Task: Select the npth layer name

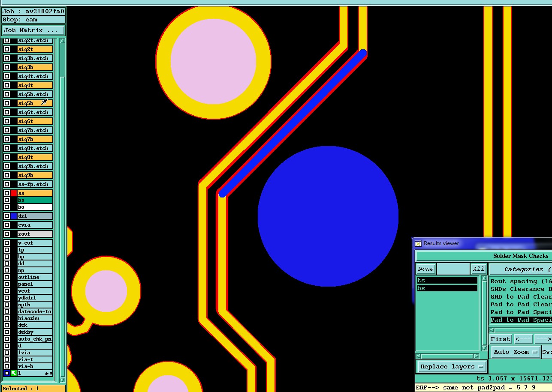Action: pos(35,305)
